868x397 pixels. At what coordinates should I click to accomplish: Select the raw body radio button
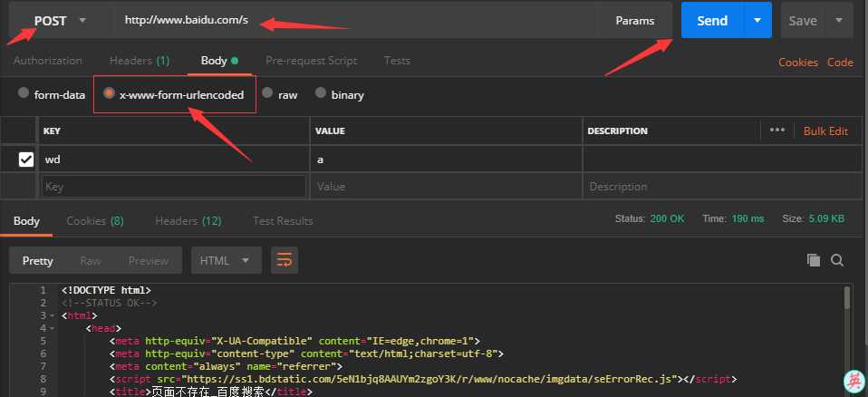click(267, 93)
